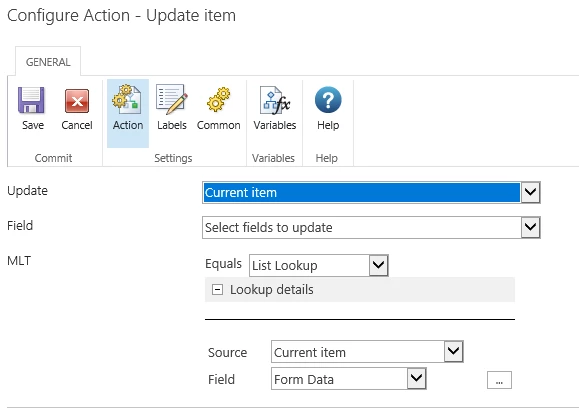The height and width of the screenshot is (414, 579).
Task: Click the Save floppy disk icon
Action: (31, 100)
